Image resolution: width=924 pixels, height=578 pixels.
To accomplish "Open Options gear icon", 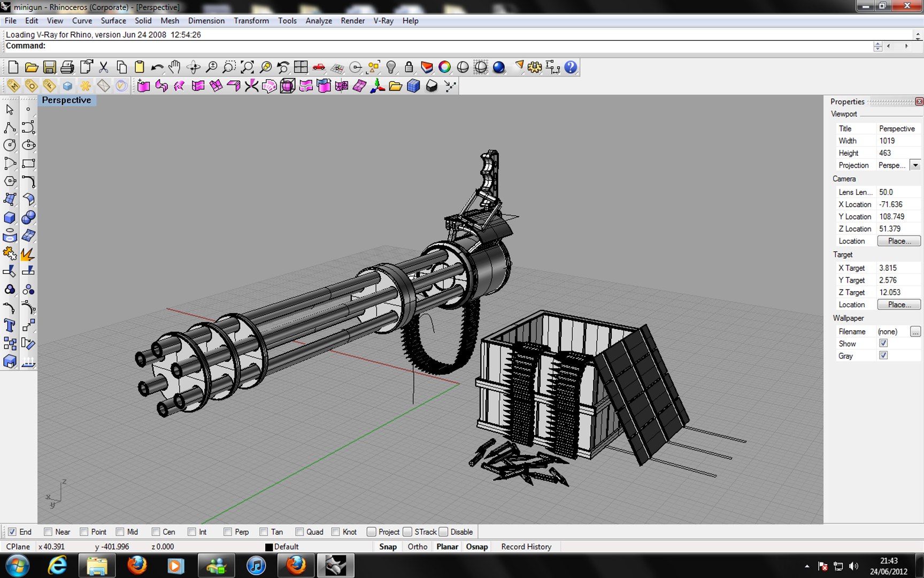I will 535,67.
